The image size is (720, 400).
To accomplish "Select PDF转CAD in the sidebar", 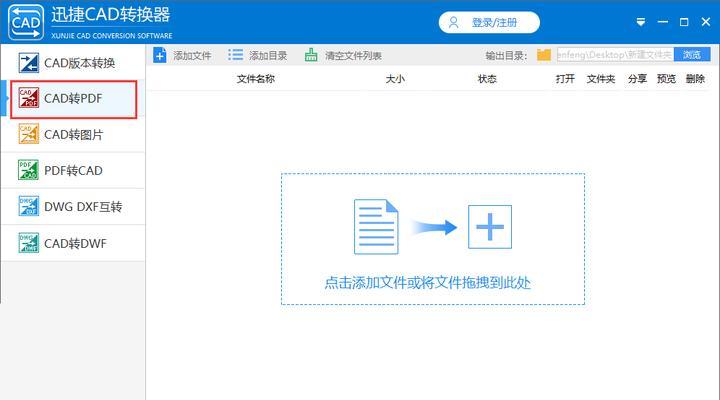I will coord(73,170).
